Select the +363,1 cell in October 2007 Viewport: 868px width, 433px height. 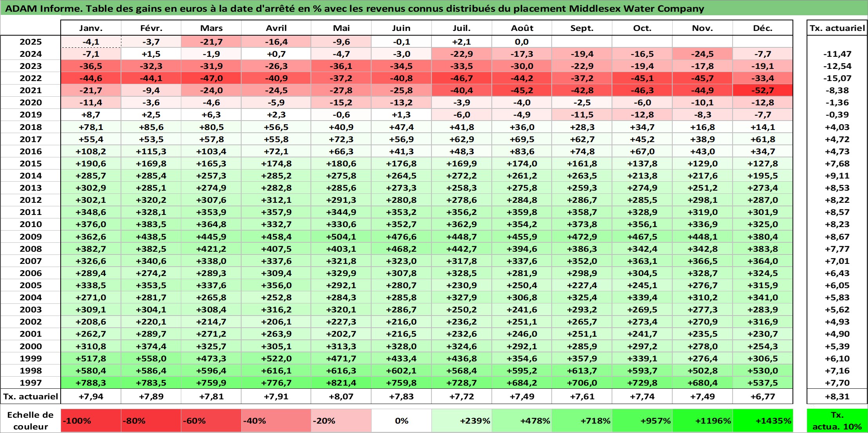pyautogui.click(x=642, y=261)
